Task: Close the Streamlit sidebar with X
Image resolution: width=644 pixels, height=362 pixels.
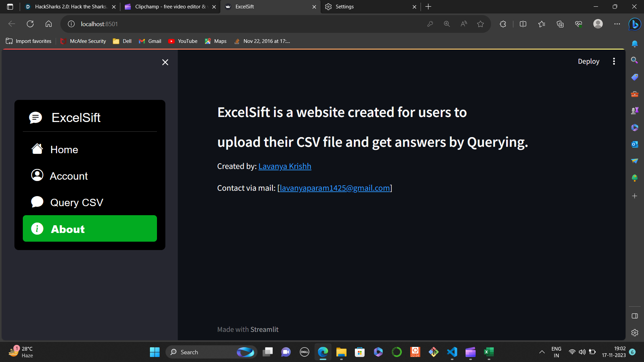Action: click(165, 62)
